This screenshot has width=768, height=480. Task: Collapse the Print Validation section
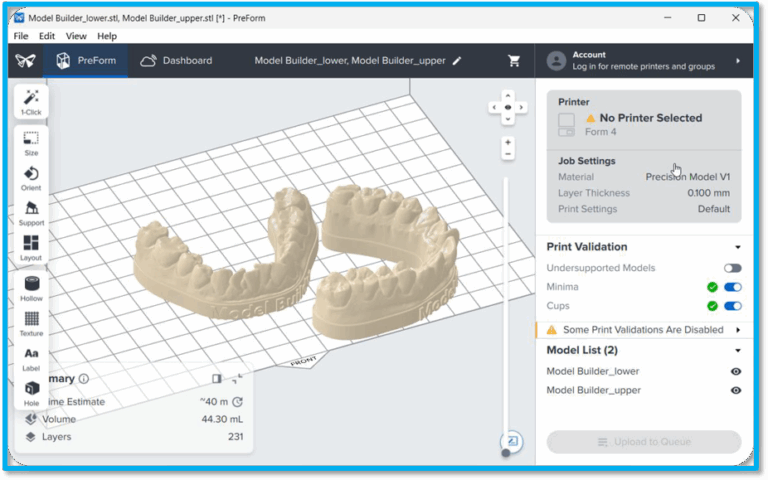click(x=738, y=247)
